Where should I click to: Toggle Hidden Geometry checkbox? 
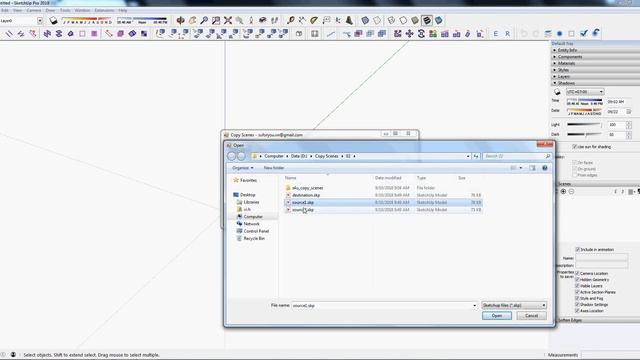[x=577, y=280]
